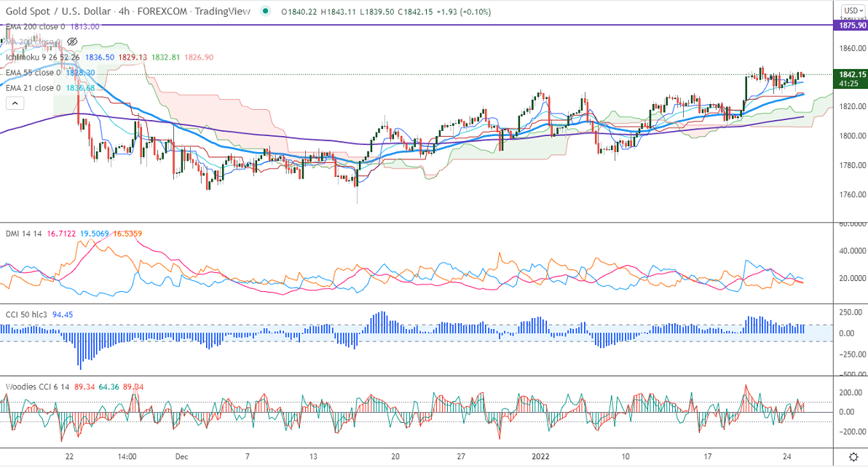
Task: Click the green market status dot
Action: [x=266, y=11]
